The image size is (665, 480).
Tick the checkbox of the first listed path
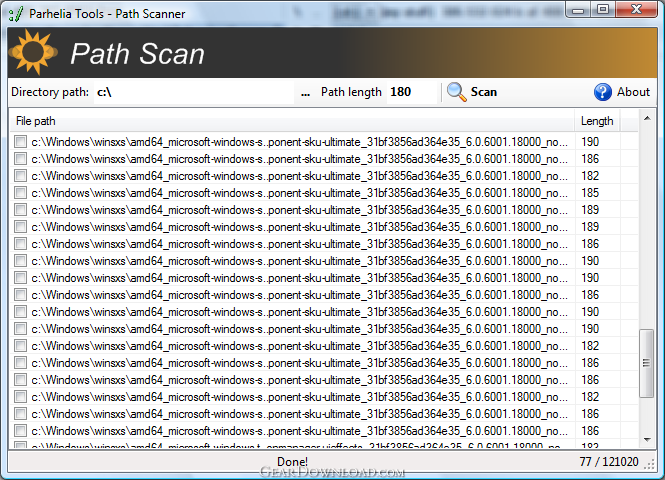(20, 142)
